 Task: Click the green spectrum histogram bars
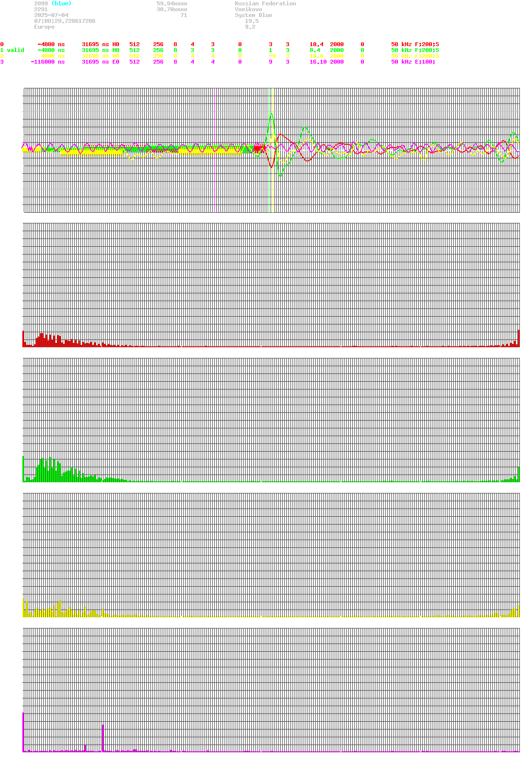pos(271,469)
